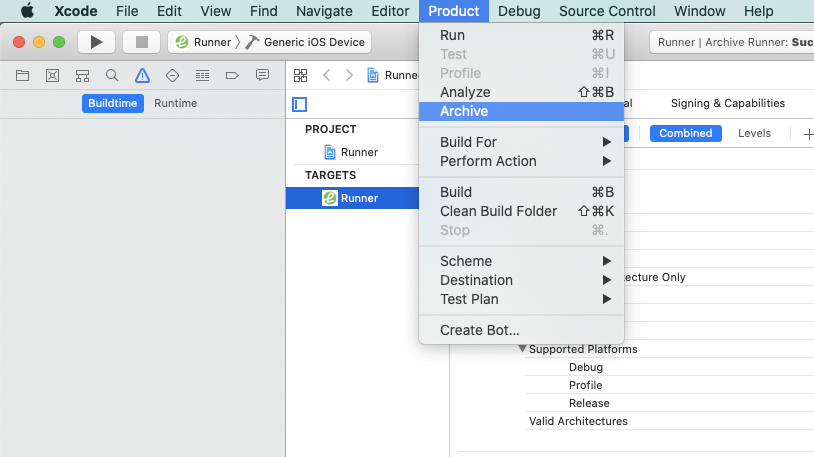Select the Combined build settings view

pos(685,133)
